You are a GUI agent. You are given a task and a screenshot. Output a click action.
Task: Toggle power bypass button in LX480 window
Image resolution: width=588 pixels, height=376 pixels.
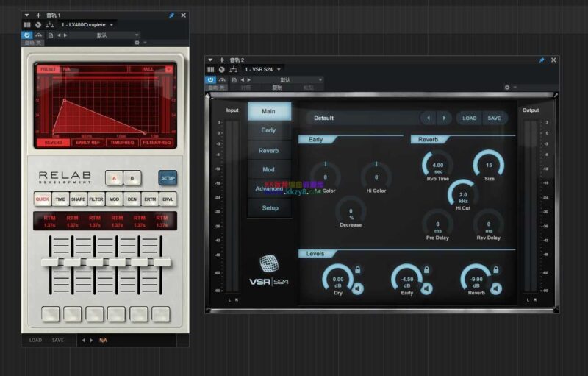pyautogui.click(x=27, y=35)
